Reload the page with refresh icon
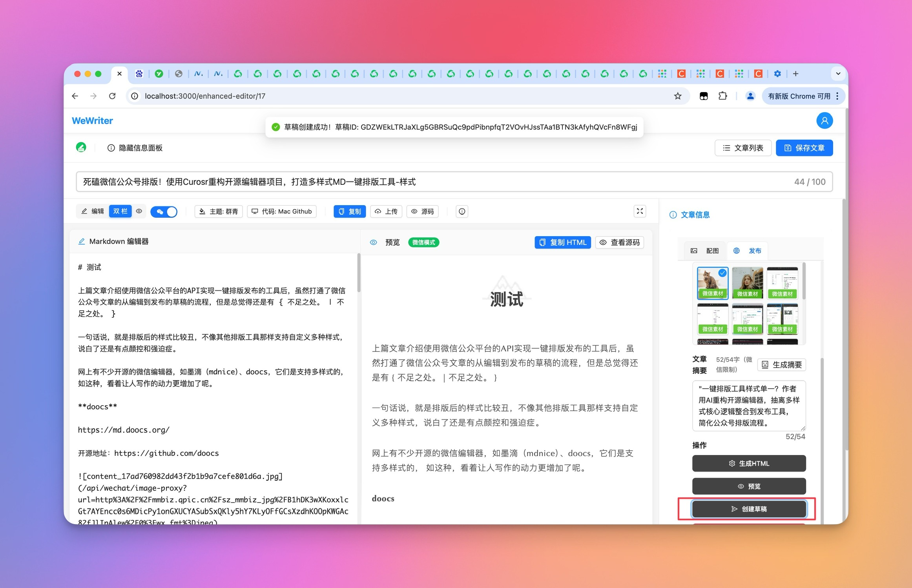 pyautogui.click(x=112, y=96)
